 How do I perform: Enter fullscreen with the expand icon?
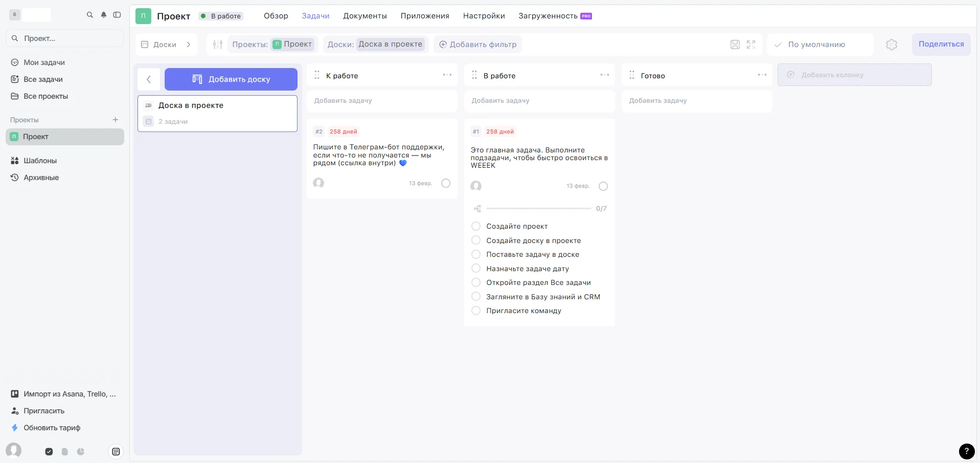pyautogui.click(x=751, y=45)
